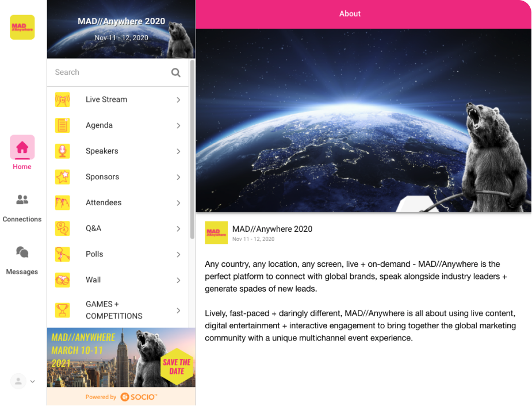Expand the Polls chevron arrow
The image size is (532, 406).
[x=178, y=254]
